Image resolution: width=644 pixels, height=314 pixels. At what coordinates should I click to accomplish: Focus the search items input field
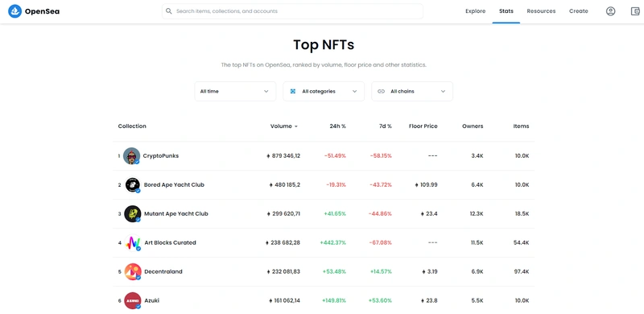click(x=292, y=11)
